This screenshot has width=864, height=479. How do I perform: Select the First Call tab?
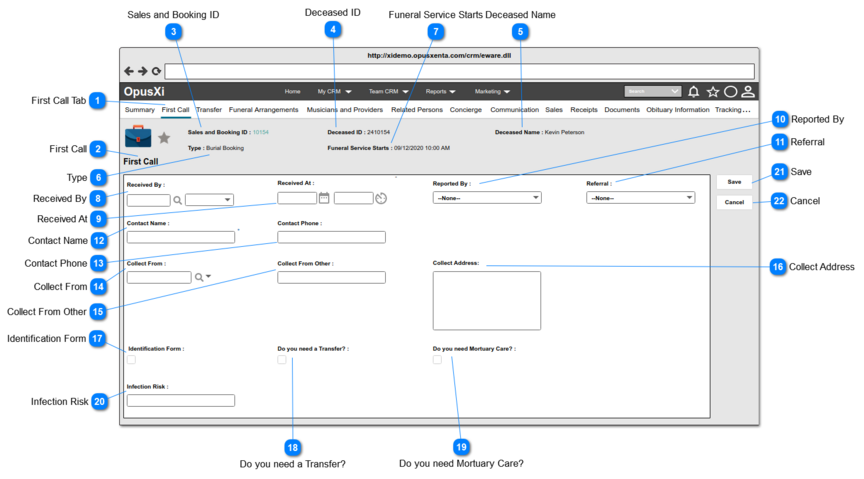click(175, 110)
